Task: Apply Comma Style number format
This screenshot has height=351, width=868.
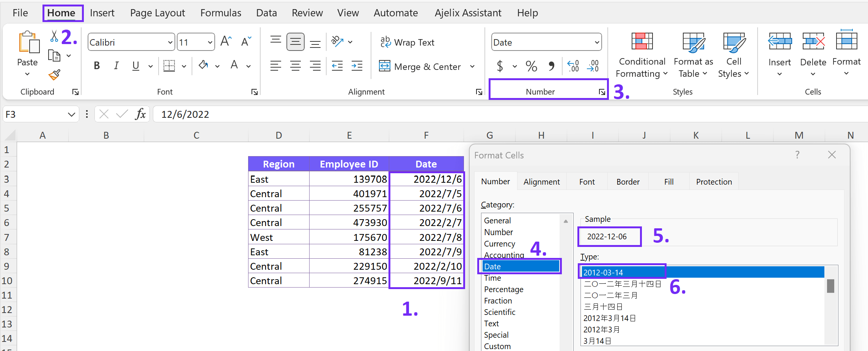Action: pyautogui.click(x=552, y=66)
